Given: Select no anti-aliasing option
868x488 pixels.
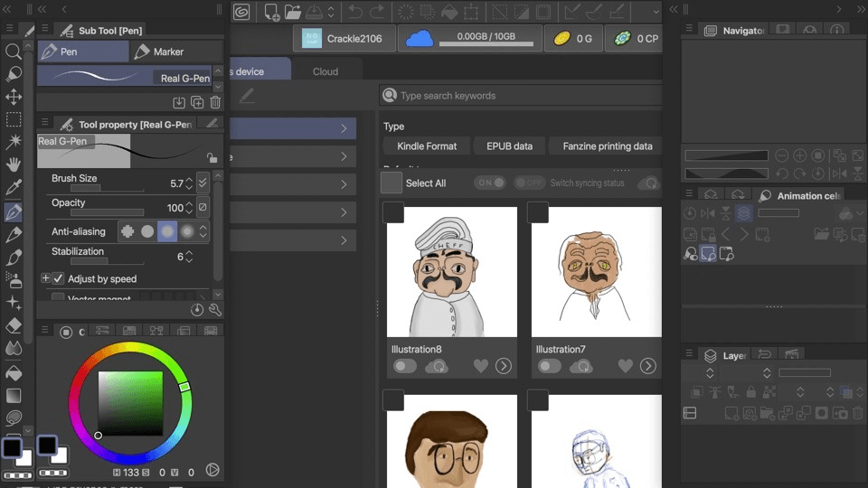Looking at the screenshot, I should [x=127, y=231].
